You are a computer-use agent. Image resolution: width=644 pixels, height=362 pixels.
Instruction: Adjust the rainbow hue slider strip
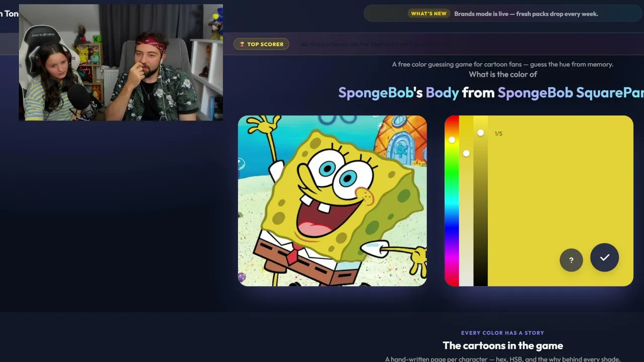click(x=451, y=201)
